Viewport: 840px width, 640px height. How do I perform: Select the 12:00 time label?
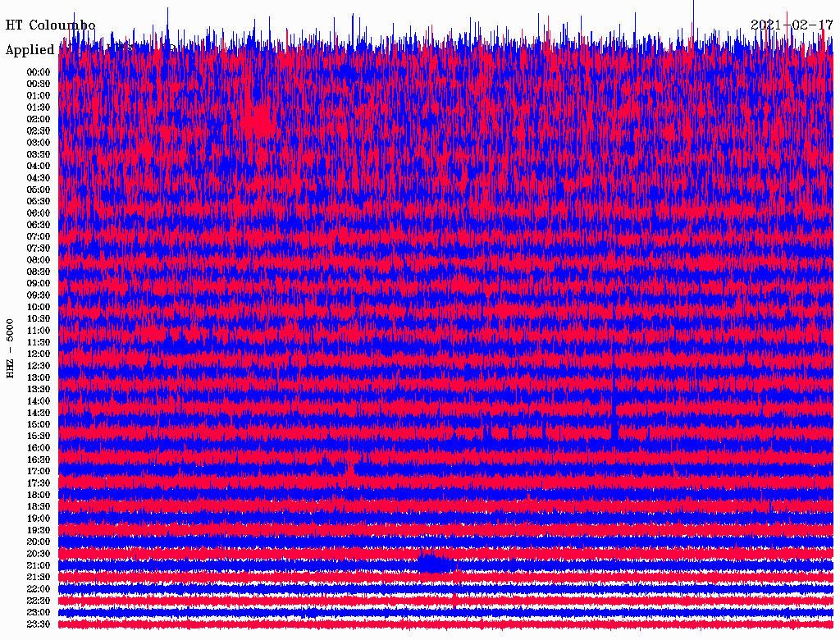point(39,354)
